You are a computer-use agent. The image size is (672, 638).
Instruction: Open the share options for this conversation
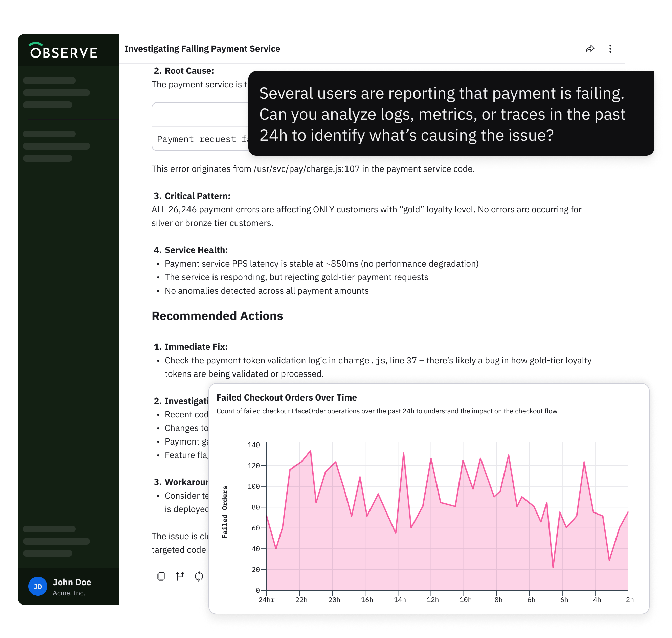[590, 49]
